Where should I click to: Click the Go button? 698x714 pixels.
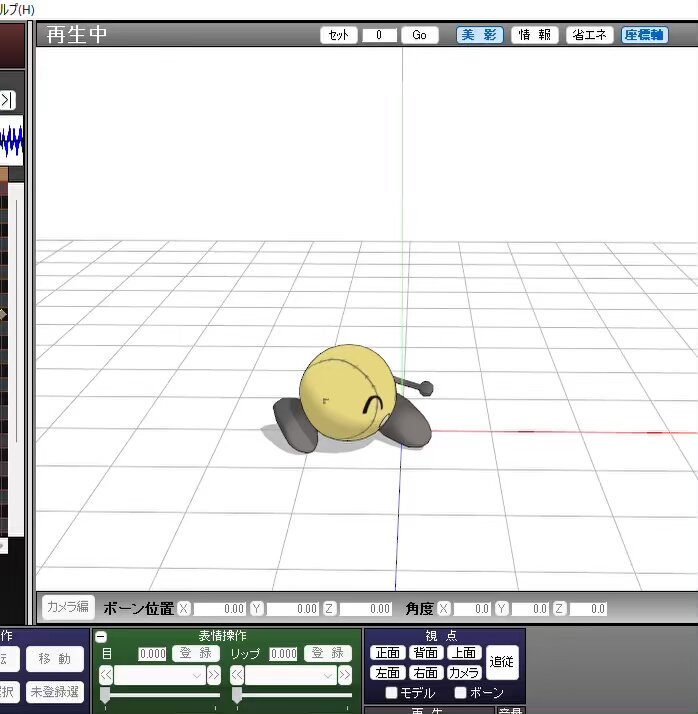click(x=419, y=35)
